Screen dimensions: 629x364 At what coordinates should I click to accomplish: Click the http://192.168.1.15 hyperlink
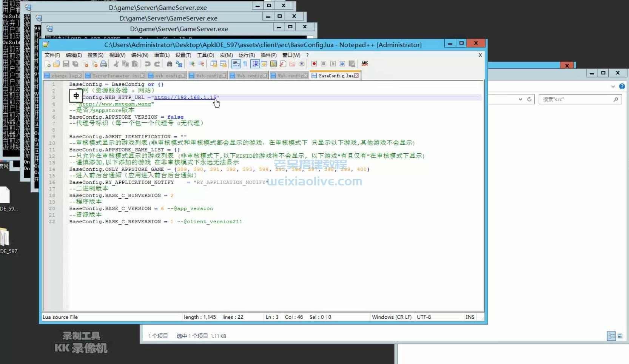pyautogui.click(x=185, y=97)
